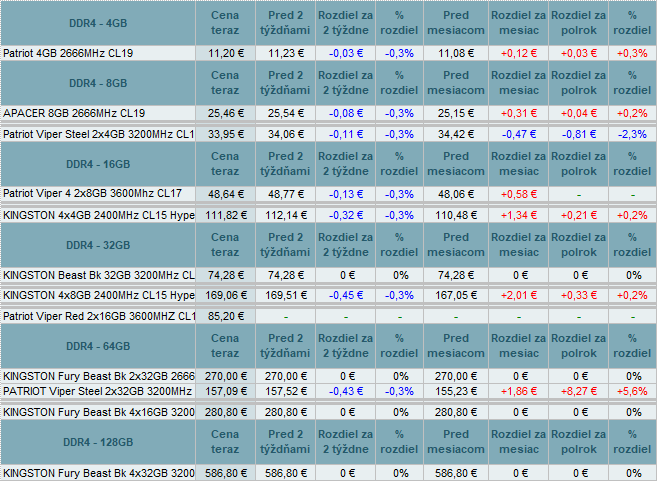Click the 110,48 € month-ago price

[456, 215]
